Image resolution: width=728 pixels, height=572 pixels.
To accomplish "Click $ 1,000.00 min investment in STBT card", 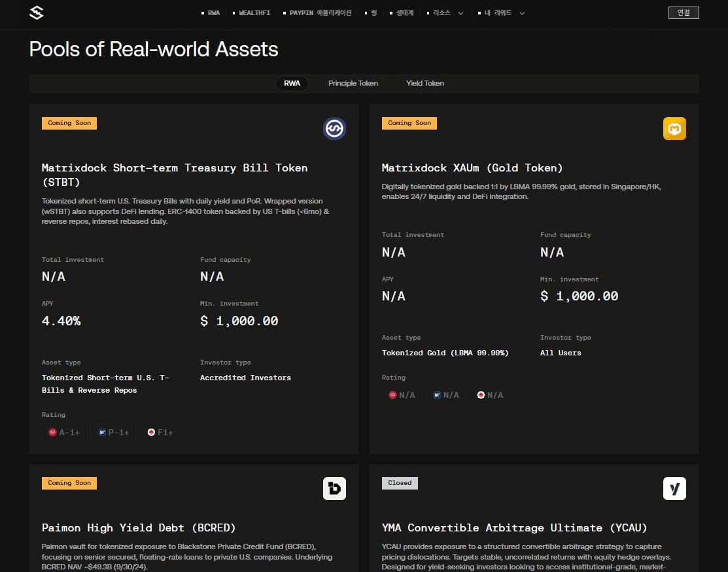I will (239, 321).
